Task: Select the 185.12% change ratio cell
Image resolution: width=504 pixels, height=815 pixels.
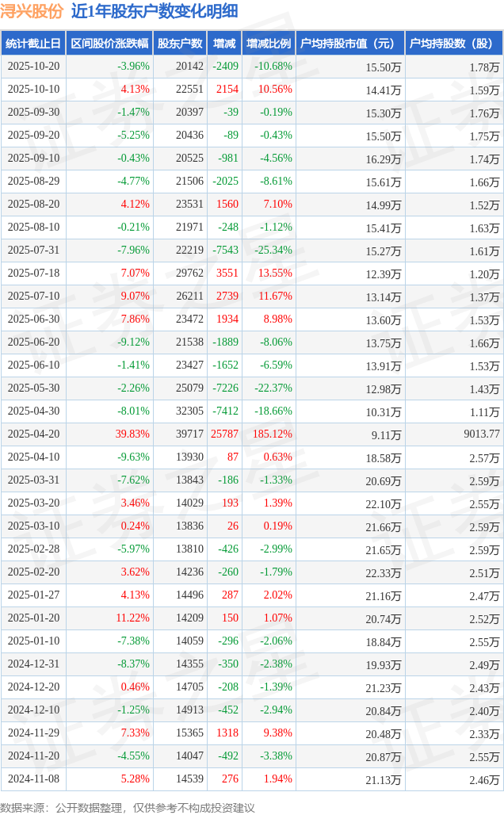Action: coord(273,434)
